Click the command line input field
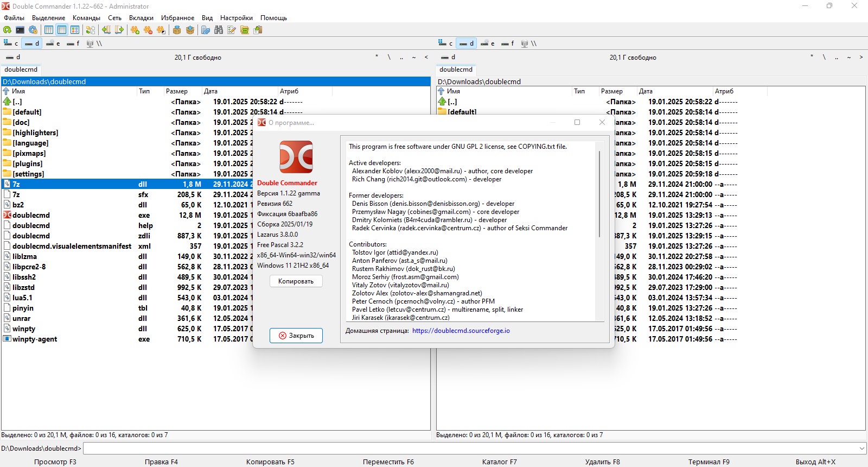Image resolution: width=868 pixels, height=467 pixels. pyautogui.click(x=470, y=449)
